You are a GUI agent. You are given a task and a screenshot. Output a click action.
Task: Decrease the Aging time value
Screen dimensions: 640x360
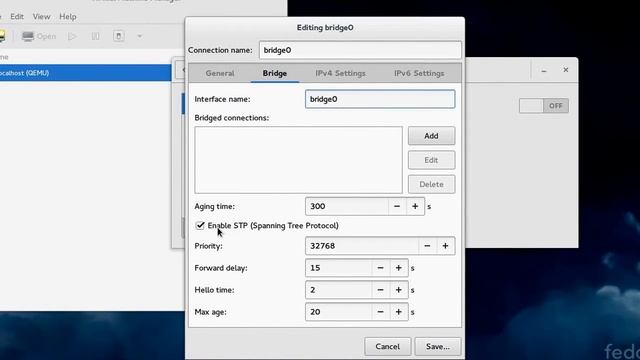click(397, 207)
